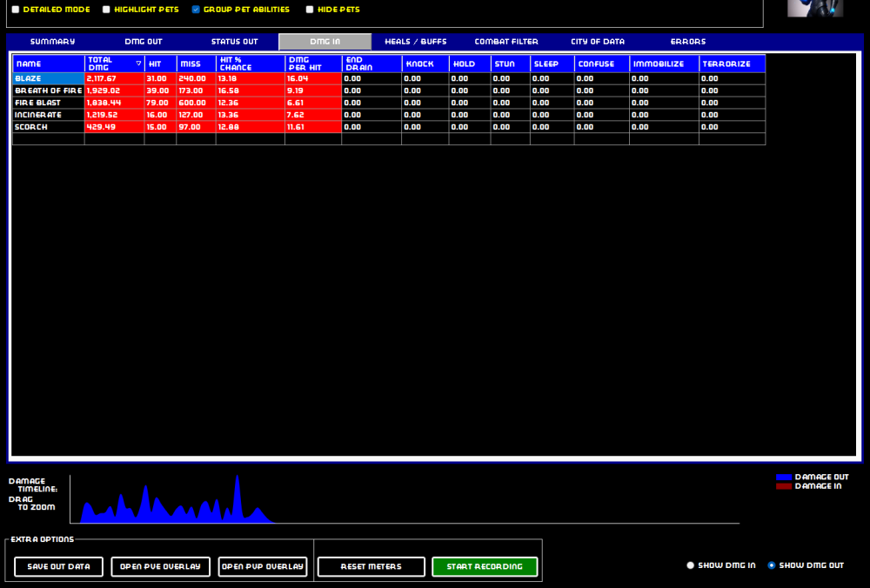The height and width of the screenshot is (588, 870).
Task: Enable the Hide Pets checkbox
Action: [x=310, y=10]
